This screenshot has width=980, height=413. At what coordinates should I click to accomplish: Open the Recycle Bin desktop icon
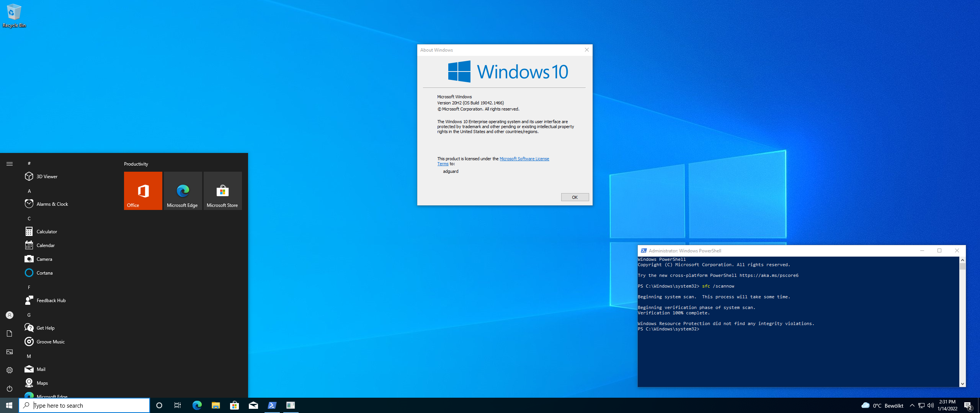(x=14, y=16)
